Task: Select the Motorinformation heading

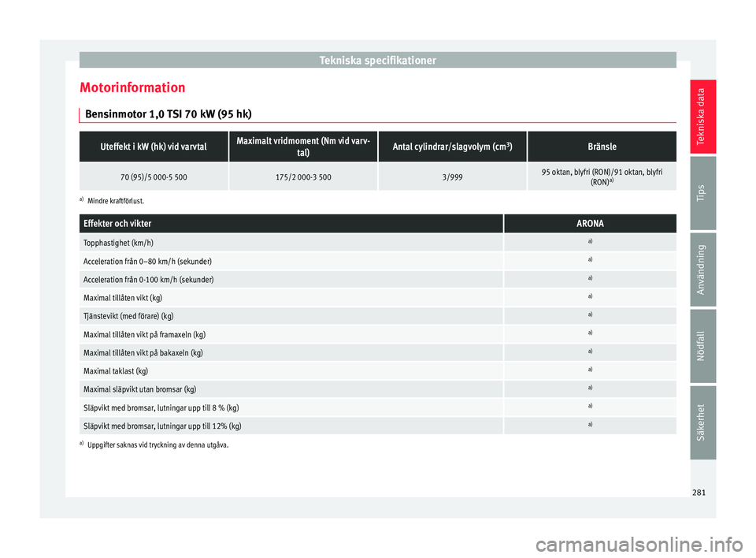Action: pyautogui.click(x=132, y=87)
